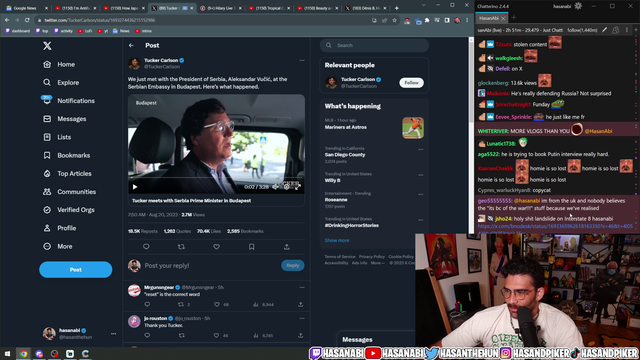This screenshot has height=360, width=640.
Task: Open the dashboard bookmark
Action: [18, 31]
